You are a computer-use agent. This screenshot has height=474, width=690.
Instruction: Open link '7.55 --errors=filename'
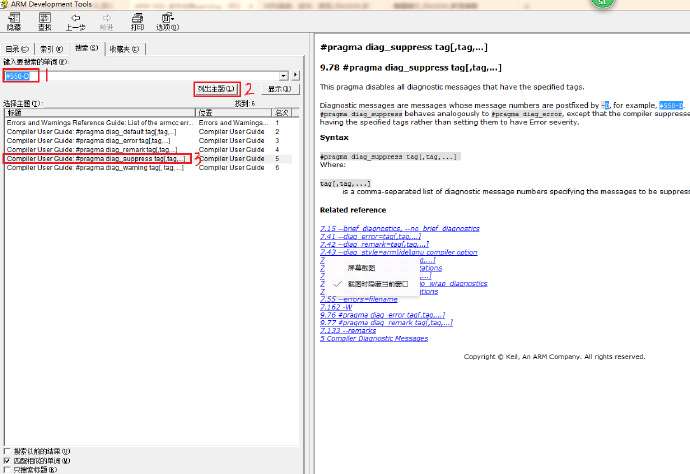pyautogui.click(x=359, y=299)
